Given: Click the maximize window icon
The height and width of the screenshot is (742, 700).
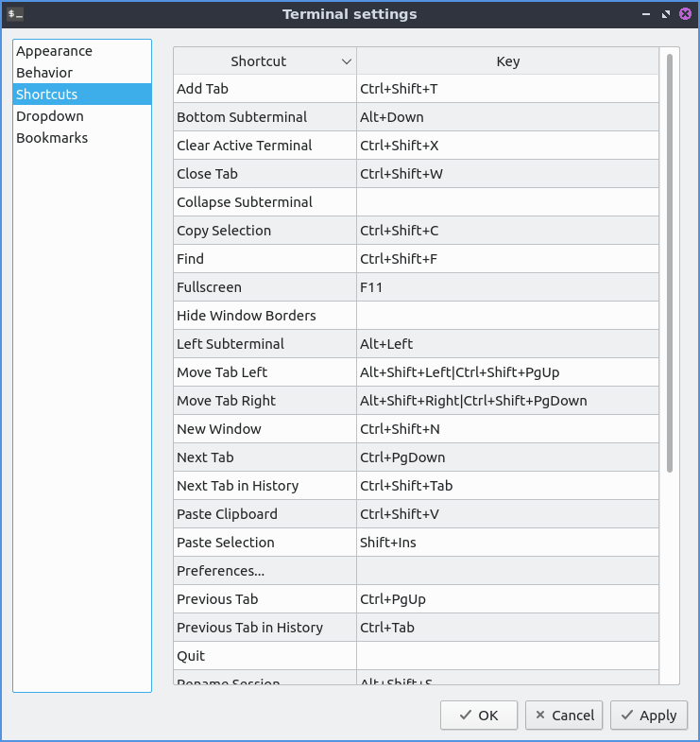Looking at the screenshot, I should (x=666, y=14).
